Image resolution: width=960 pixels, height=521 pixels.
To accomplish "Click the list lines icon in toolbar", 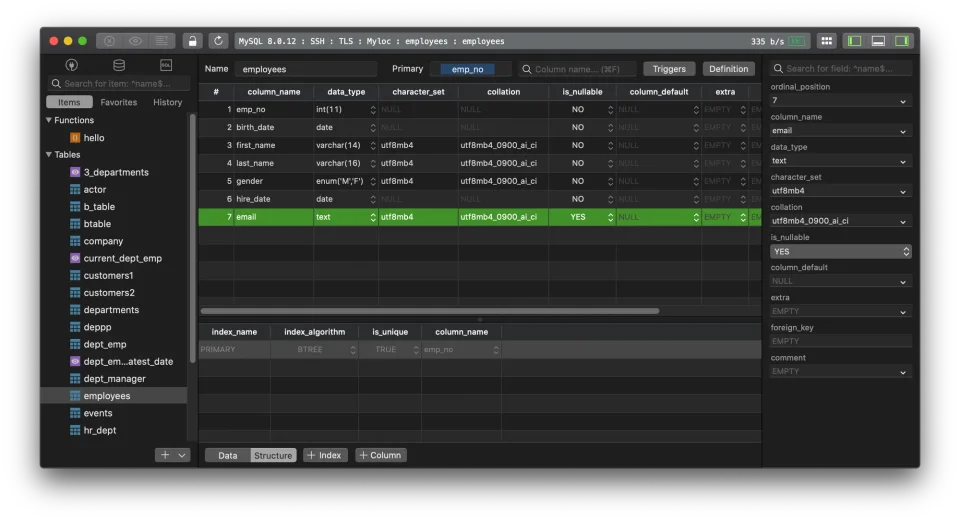I will pos(162,41).
